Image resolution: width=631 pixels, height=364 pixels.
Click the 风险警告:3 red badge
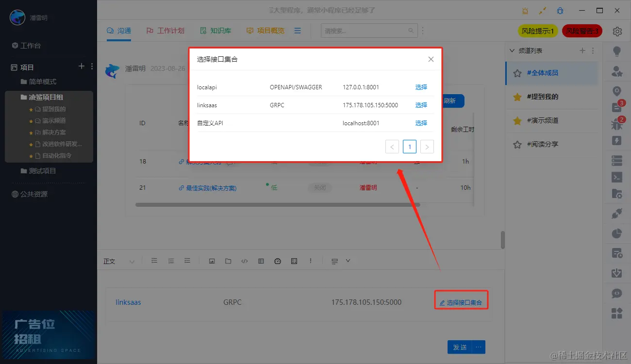(582, 31)
